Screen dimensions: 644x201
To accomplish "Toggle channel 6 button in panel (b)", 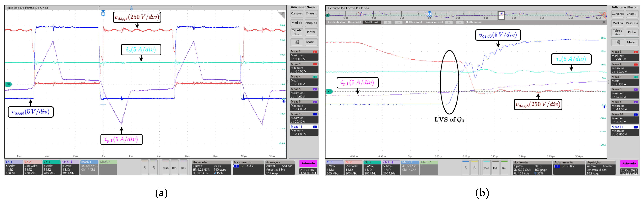I will click(474, 168).
